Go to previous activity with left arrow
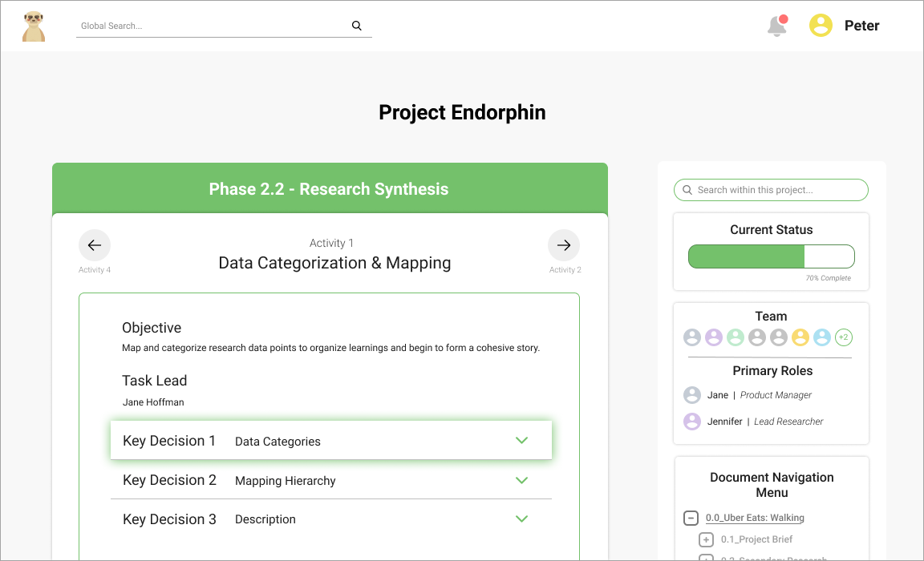This screenshot has width=924, height=561. pos(95,245)
